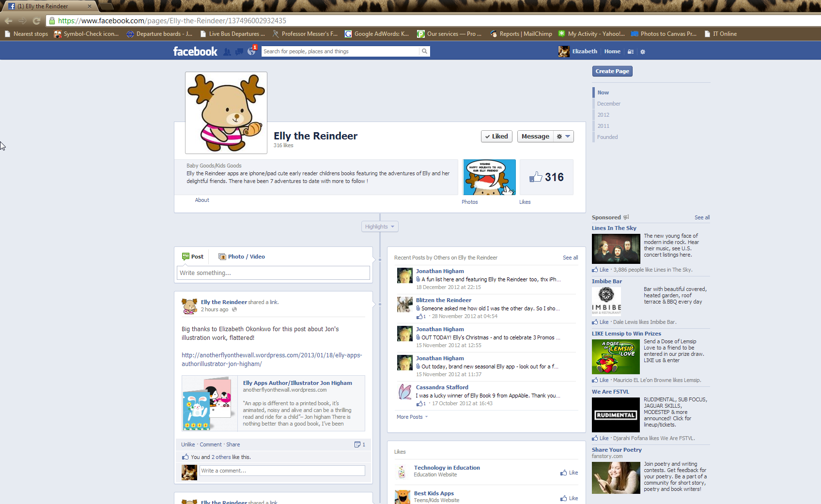Image resolution: width=821 pixels, height=504 pixels.
Task: Open the account settings gear in header
Action: pos(643,52)
